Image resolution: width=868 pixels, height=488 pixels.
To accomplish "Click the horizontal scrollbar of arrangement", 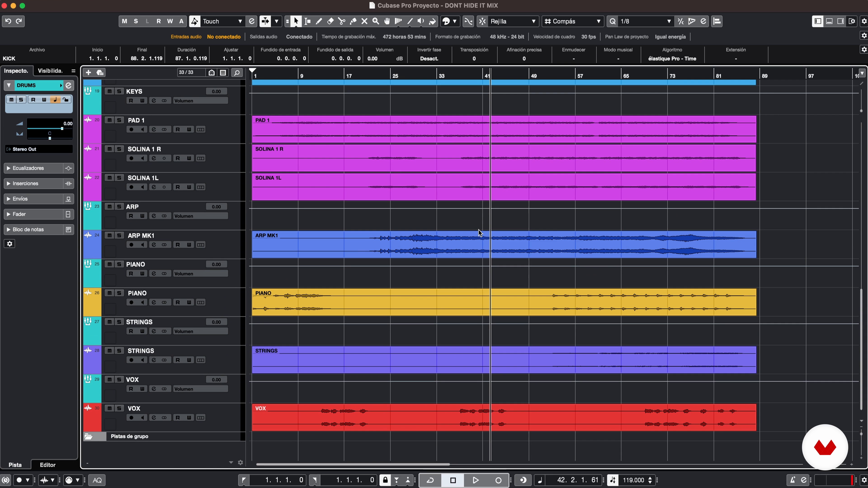I will tap(353, 465).
